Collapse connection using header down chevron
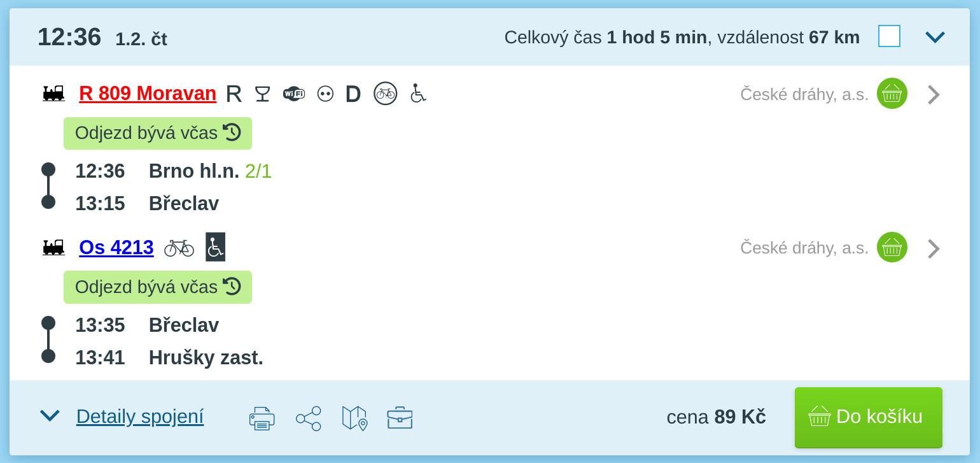The width and height of the screenshot is (980, 463). click(935, 37)
